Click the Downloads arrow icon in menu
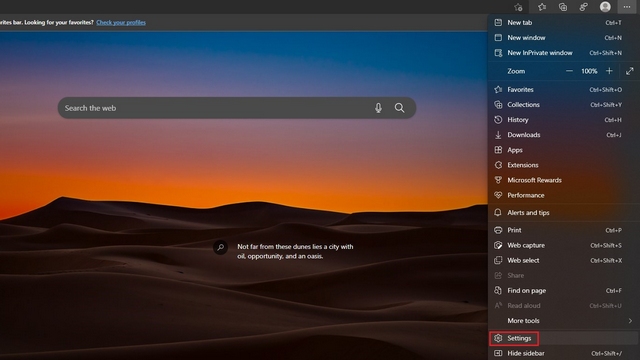Screen dimensions: 640x360 coord(498,135)
